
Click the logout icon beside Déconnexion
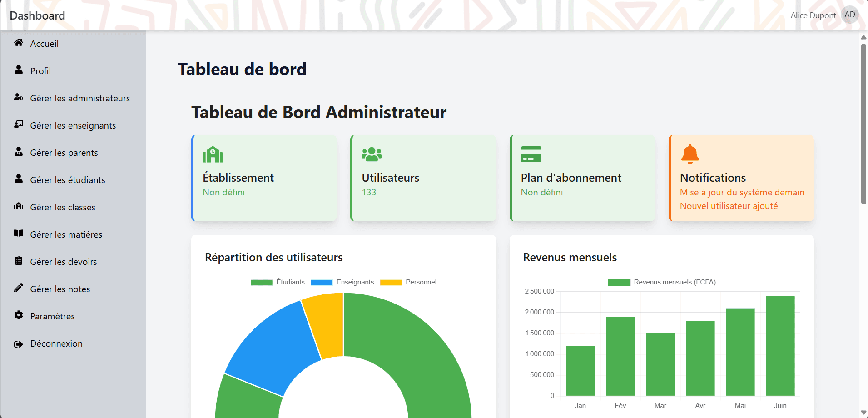pyautogui.click(x=19, y=344)
